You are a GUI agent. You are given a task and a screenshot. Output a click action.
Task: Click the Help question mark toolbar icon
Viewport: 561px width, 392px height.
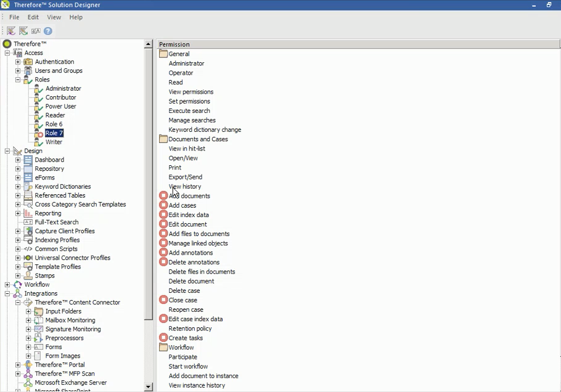47,31
